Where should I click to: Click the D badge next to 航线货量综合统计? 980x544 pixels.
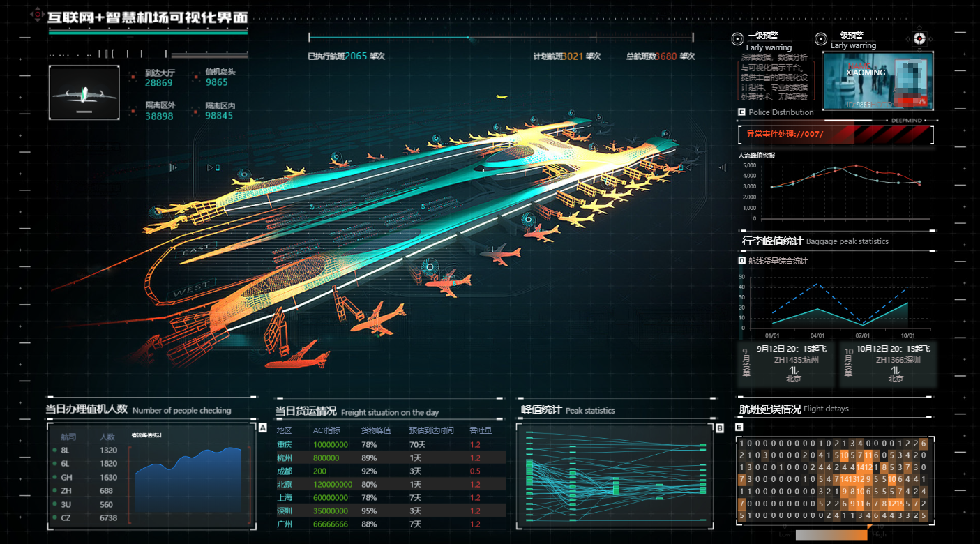click(741, 261)
